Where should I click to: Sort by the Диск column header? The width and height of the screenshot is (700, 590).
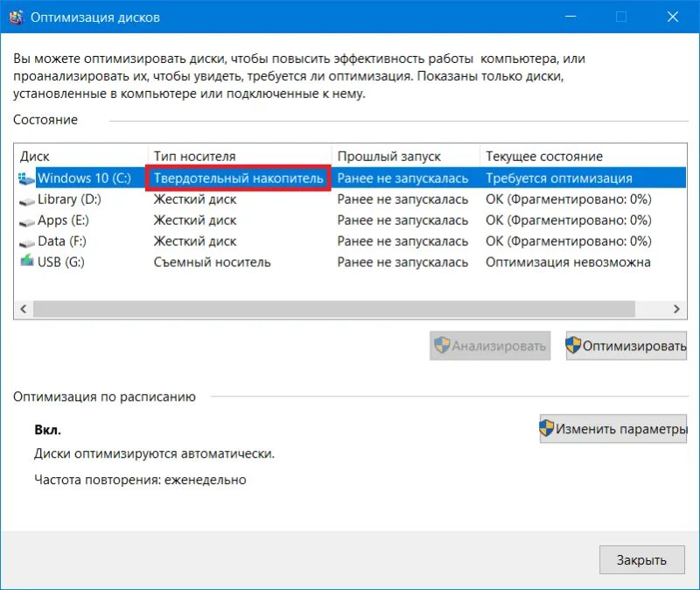(82, 157)
